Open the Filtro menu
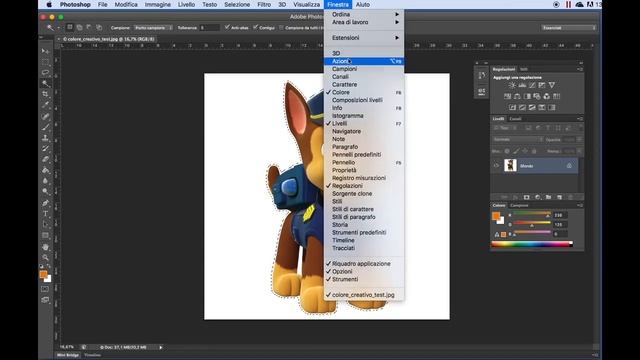The image size is (640, 360). [264, 4]
